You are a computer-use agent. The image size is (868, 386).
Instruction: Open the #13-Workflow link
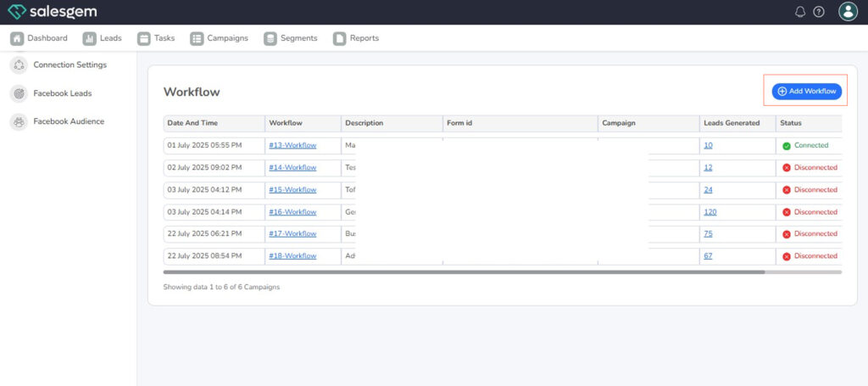[x=292, y=146]
